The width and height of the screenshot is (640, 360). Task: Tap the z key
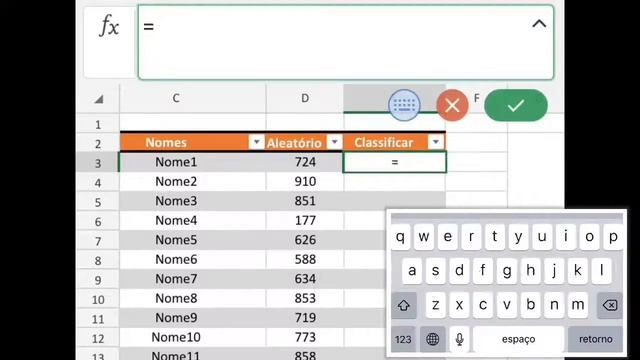(x=436, y=305)
